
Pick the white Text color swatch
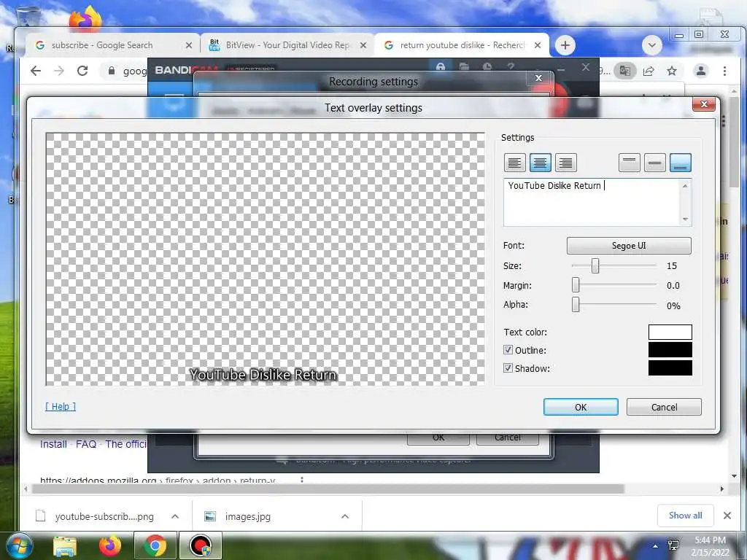tap(670, 332)
